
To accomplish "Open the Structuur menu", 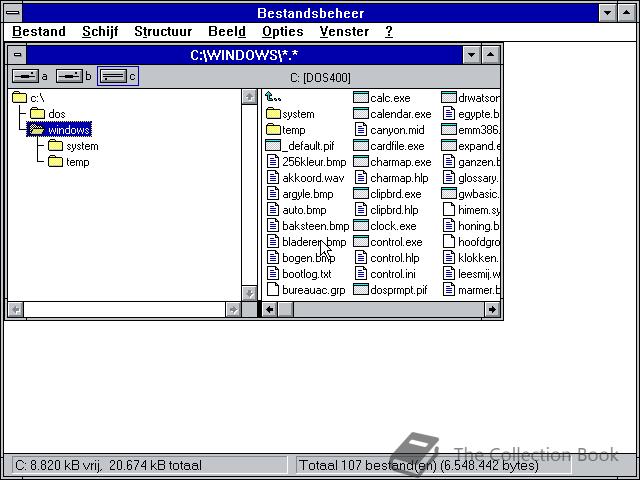I will point(163,31).
